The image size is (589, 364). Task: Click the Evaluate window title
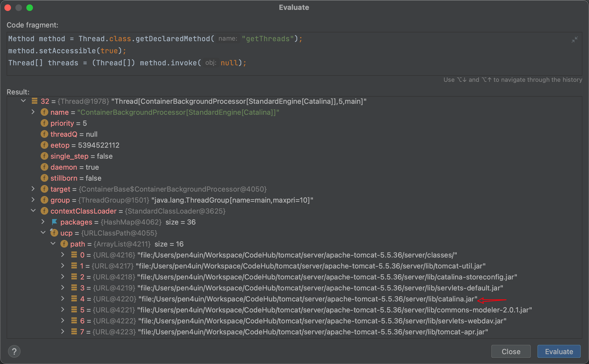point(294,7)
